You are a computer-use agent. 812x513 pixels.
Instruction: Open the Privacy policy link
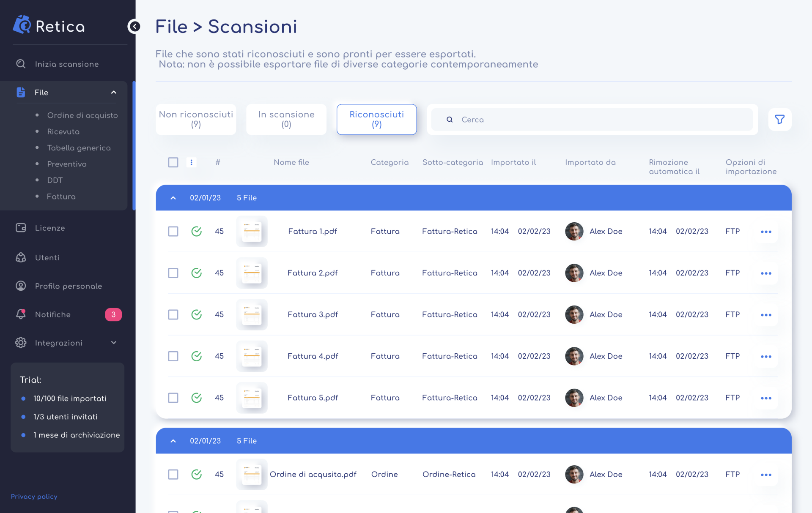34,497
